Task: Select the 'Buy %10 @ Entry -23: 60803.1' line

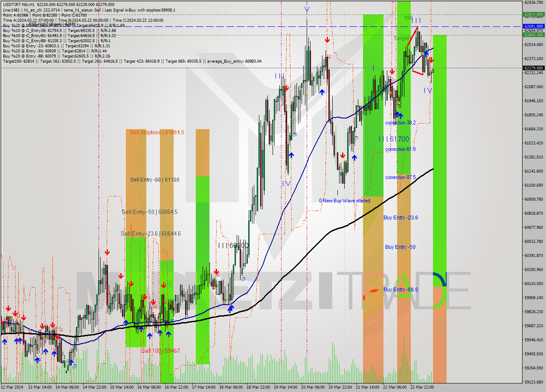Action: [x=56, y=46]
